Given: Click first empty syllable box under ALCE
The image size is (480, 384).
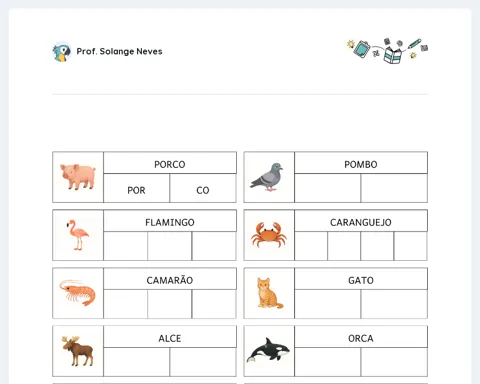Looking at the screenshot, I should [137, 362].
